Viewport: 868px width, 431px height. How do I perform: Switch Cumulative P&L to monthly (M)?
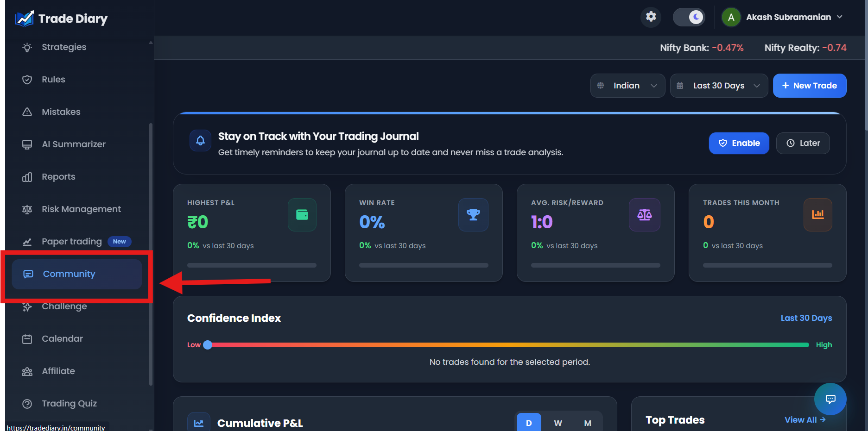(588, 423)
